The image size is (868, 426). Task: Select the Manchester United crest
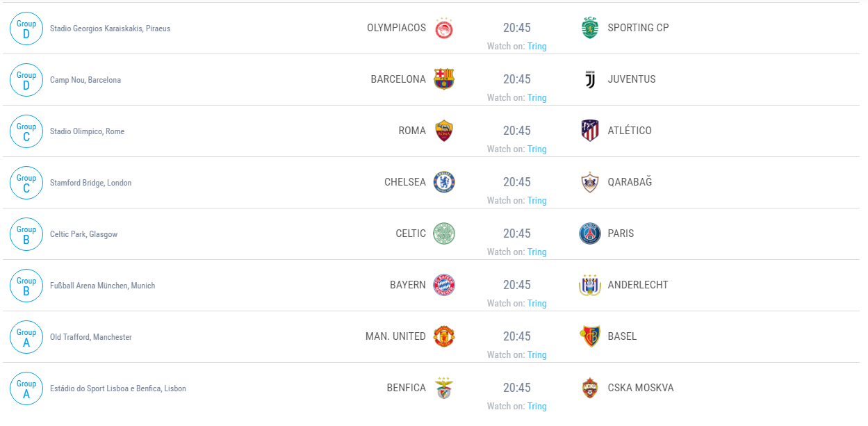[444, 336]
